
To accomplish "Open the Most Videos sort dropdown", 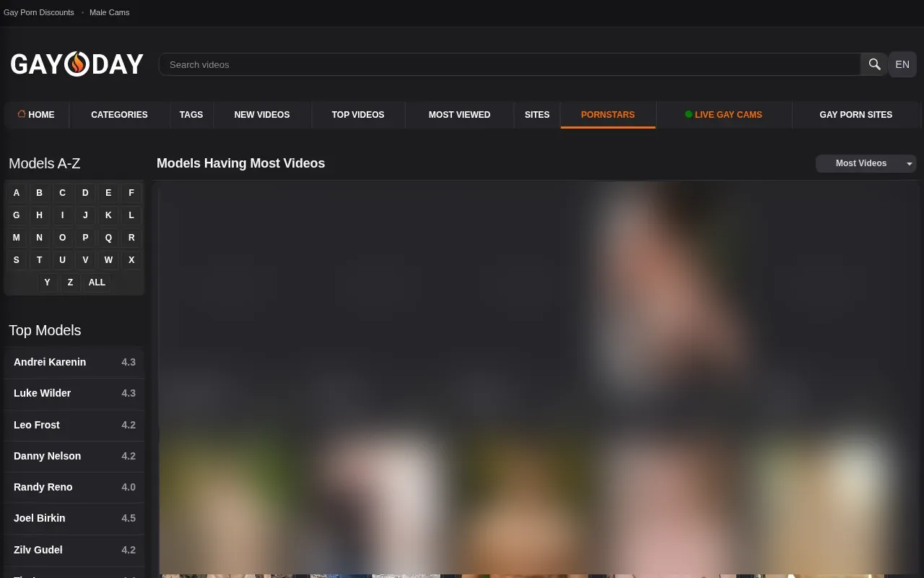I will 866,163.
